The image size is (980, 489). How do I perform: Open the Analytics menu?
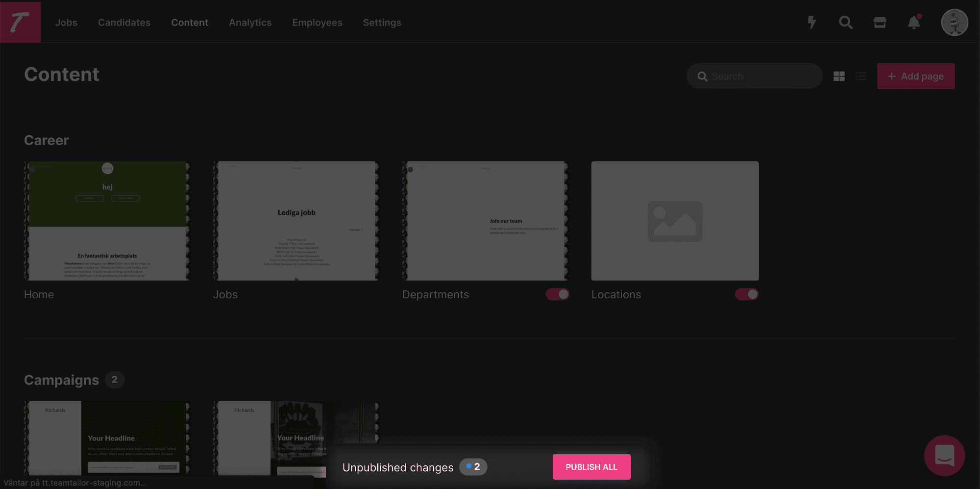(x=250, y=23)
